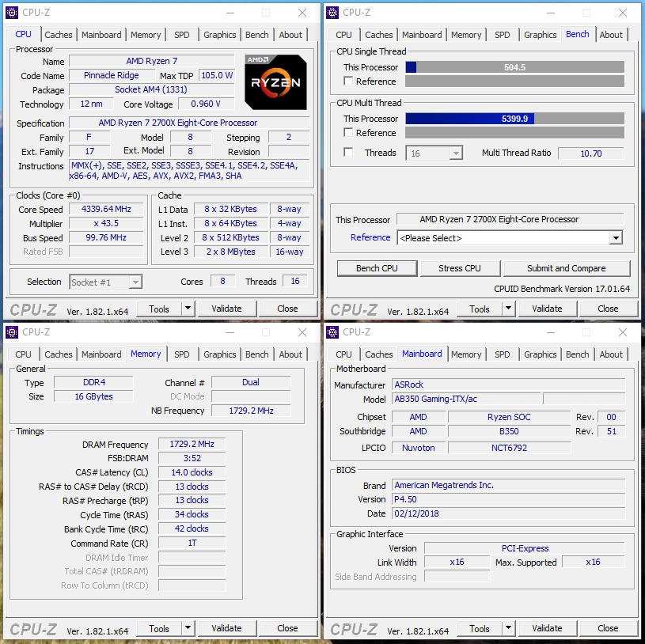Screen dimensions: 645x644
Task: Expand Tools dropdown arrow in Mainboard window
Action: point(508,628)
